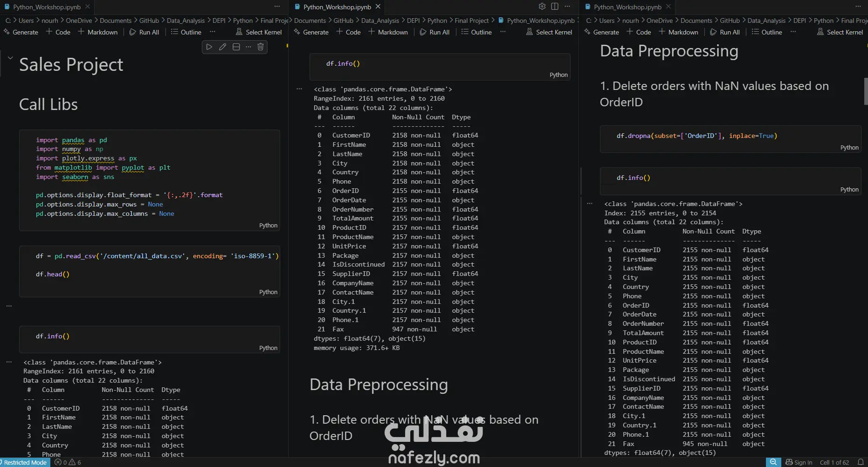Click Run All in the left notebook toolbar

(x=145, y=32)
